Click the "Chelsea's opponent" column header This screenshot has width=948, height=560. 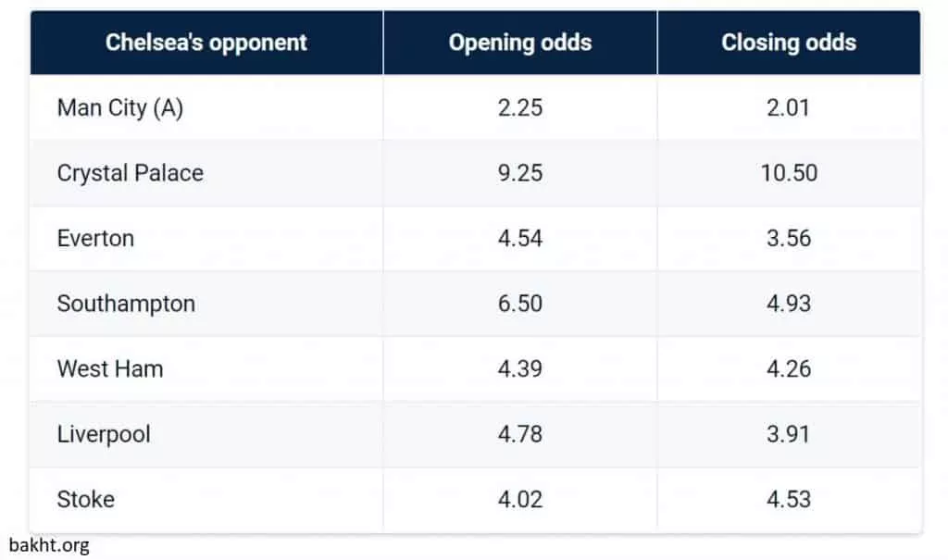pos(206,43)
